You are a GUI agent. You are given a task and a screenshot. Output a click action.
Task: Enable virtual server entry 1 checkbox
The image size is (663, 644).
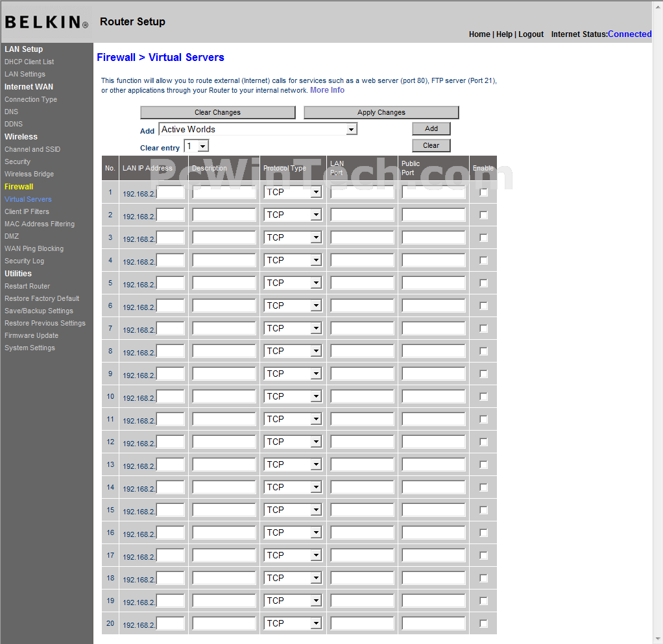[x=483, y=192]
